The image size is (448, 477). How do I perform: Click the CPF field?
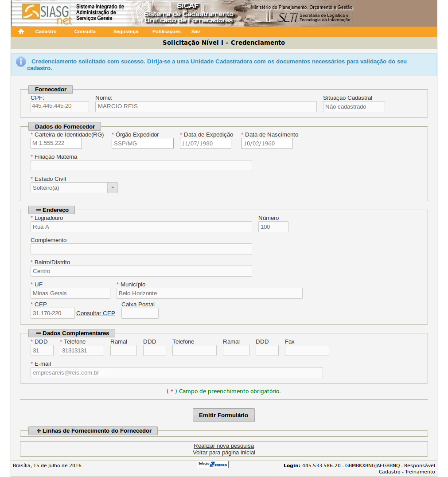tap(60, 106)
